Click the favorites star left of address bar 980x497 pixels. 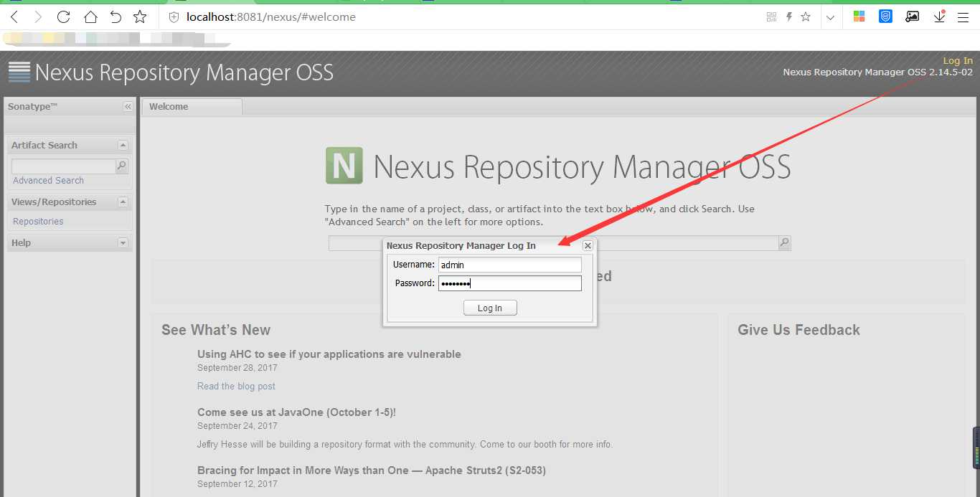coord(140,16)
